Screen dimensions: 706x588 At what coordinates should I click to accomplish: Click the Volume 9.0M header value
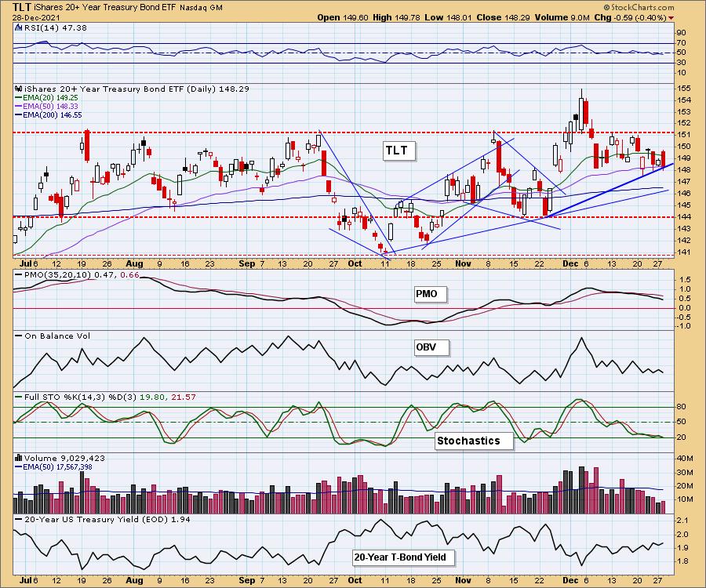pyautogui.click(x=562, y=17)
